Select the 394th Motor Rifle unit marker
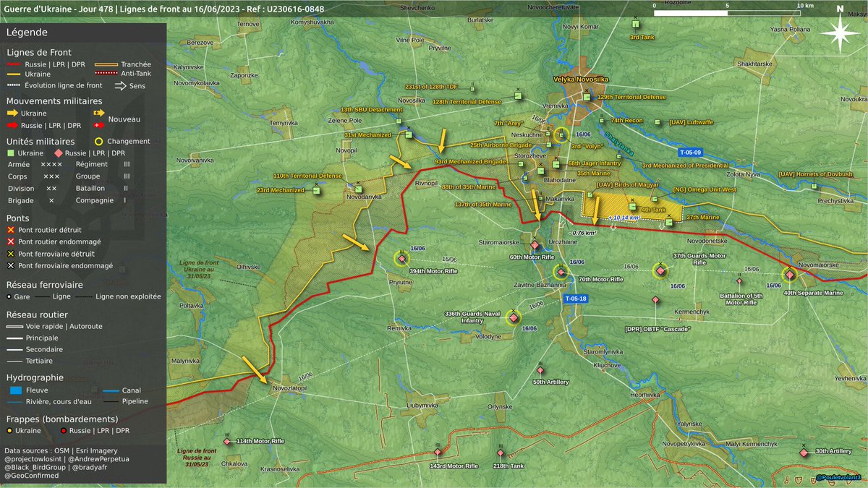The image size is (868, 488). click(x=401, y=260)
